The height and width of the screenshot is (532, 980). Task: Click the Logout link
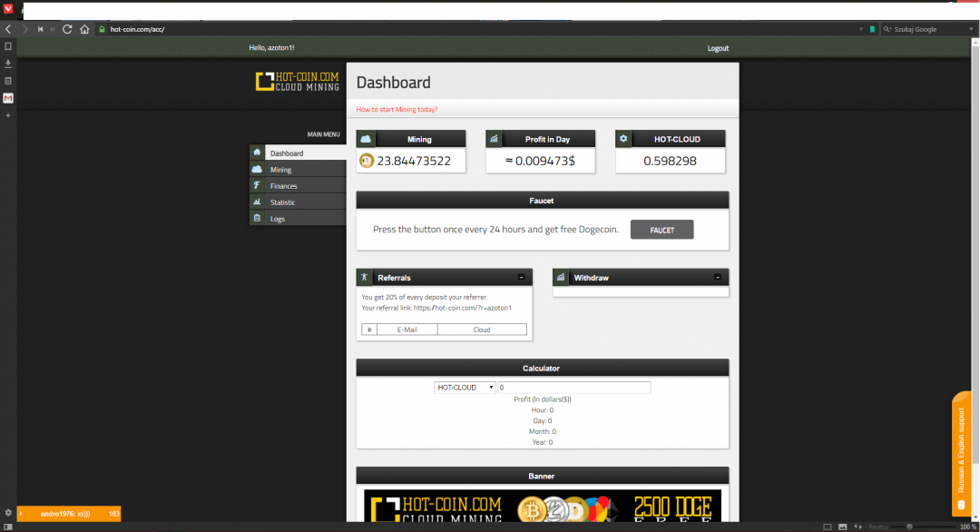pos(718,48)
